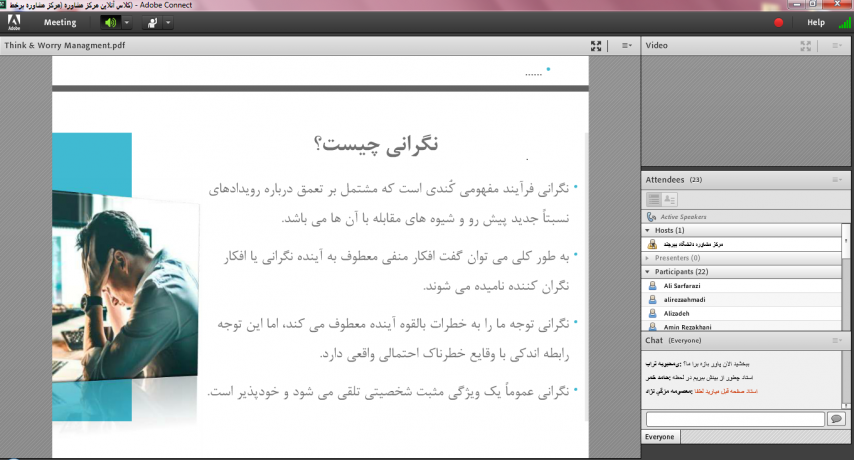854x460 pixels.
Task: Send the chat message with bubble button
Action: [x=836, y=419]
